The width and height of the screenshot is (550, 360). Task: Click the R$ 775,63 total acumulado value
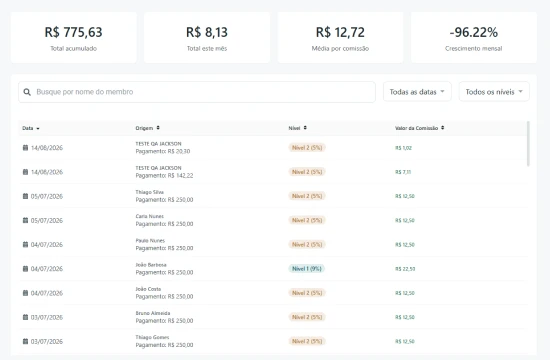[74, 32]
